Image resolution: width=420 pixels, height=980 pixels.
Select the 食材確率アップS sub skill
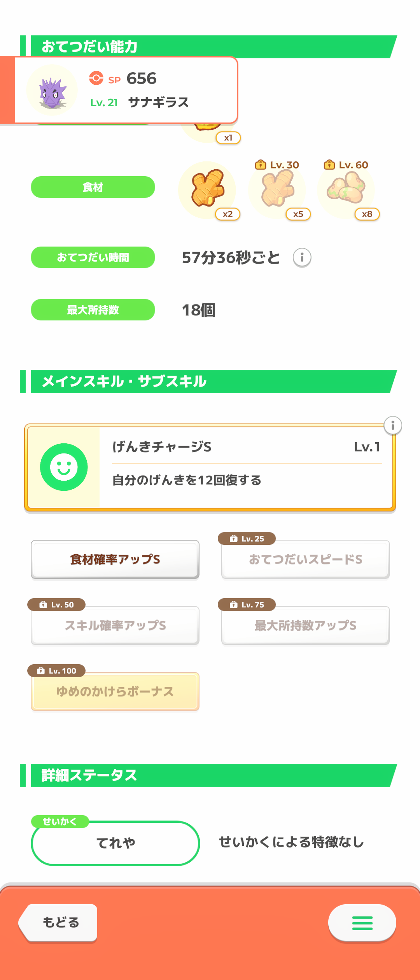pyautogui.click(x=115, y=559)
